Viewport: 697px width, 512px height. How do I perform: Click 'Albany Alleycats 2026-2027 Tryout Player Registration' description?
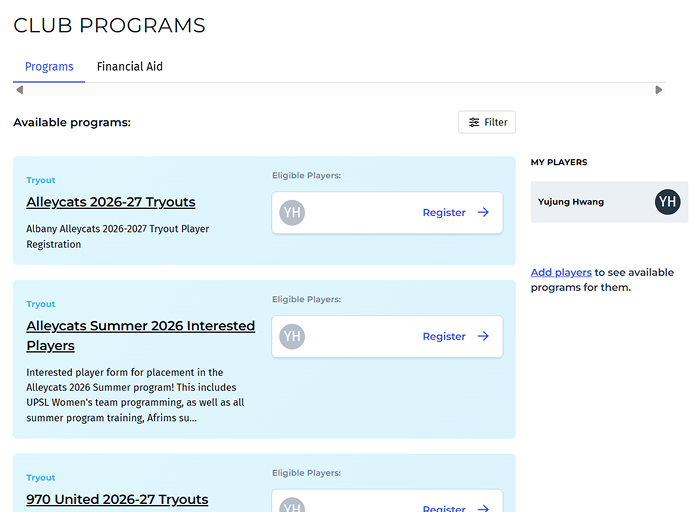click(117, 236)
